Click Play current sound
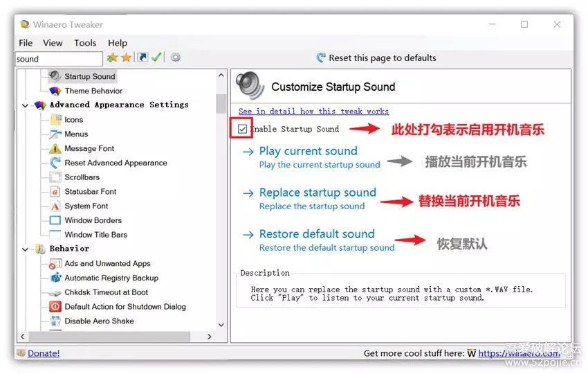 point(308,151)
